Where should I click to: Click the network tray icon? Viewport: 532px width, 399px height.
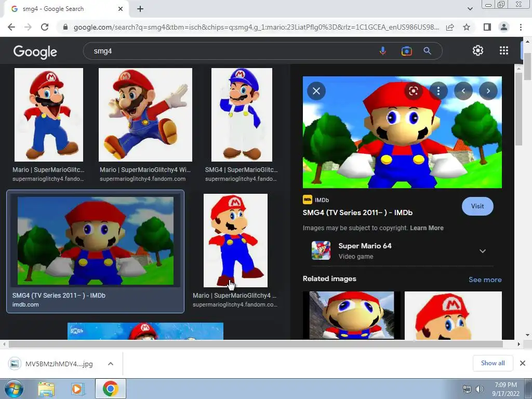pos(467,389)
